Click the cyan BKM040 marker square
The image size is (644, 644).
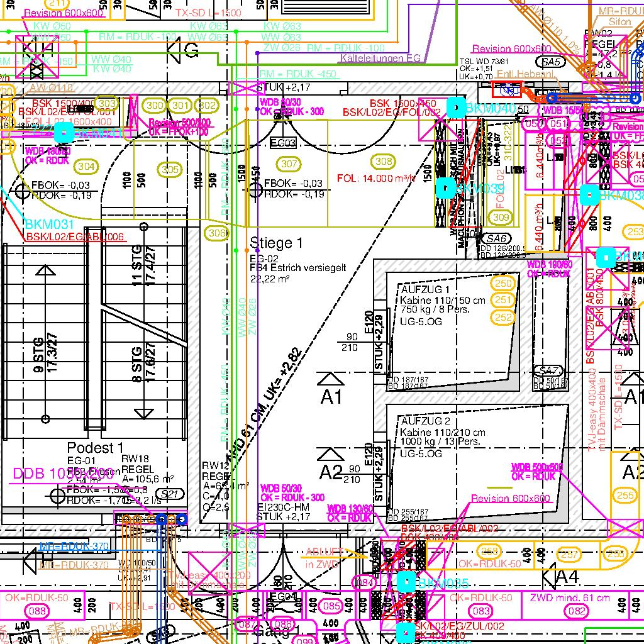(456, 108)
